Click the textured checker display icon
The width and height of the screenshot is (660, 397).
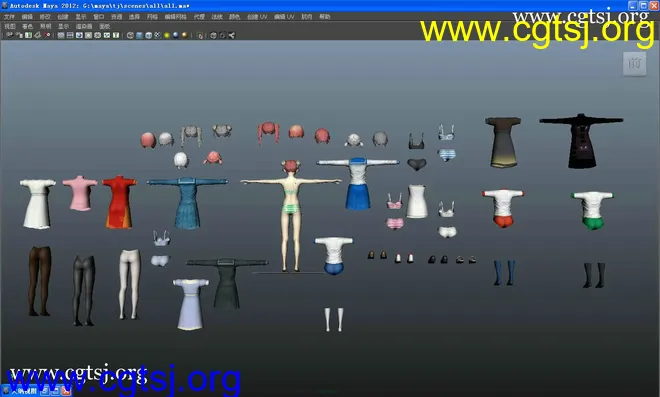click(x=157, y=35)
